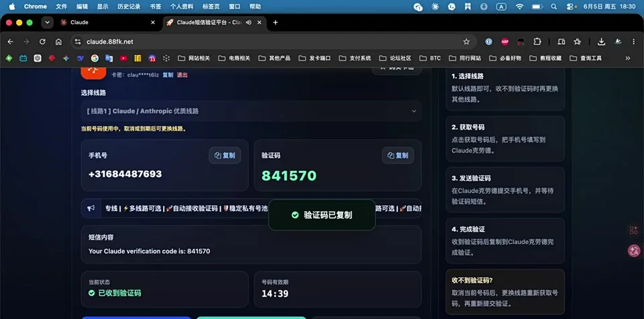This screenshot has height=319, width=644.
Task: Close the Claude tab
Action: (153, 23)
